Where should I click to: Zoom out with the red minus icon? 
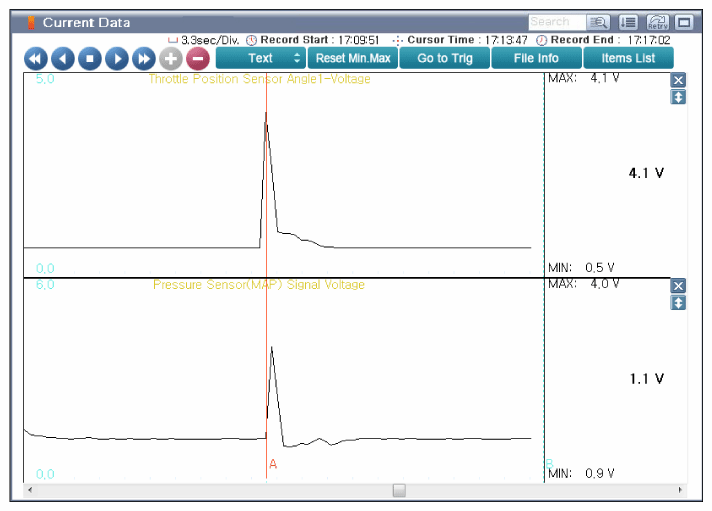tap(198, 59)
